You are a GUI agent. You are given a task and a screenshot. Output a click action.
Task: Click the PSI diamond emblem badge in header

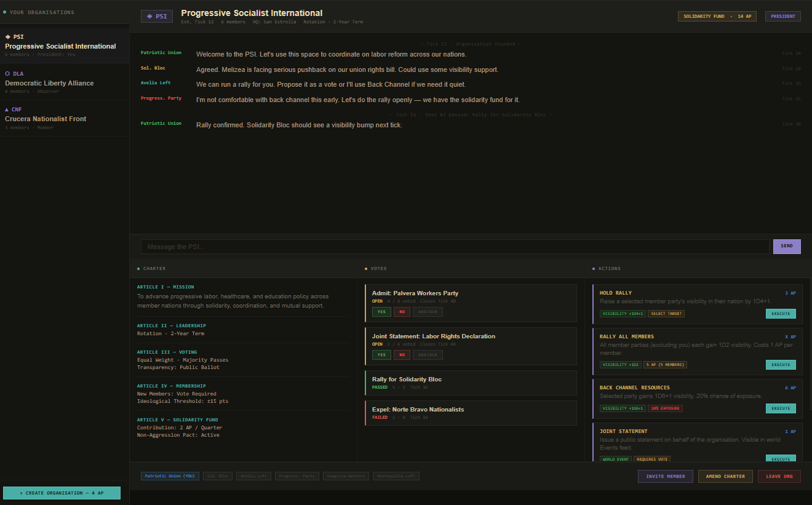coord(156,17)
